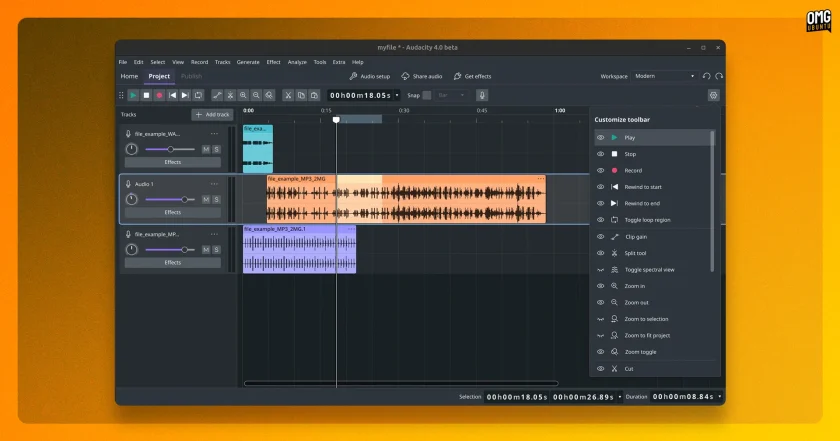Screen dimensions: 840x441
Task: Show Toggle spectral view via its hidden-eye icon
Action: 601,270
